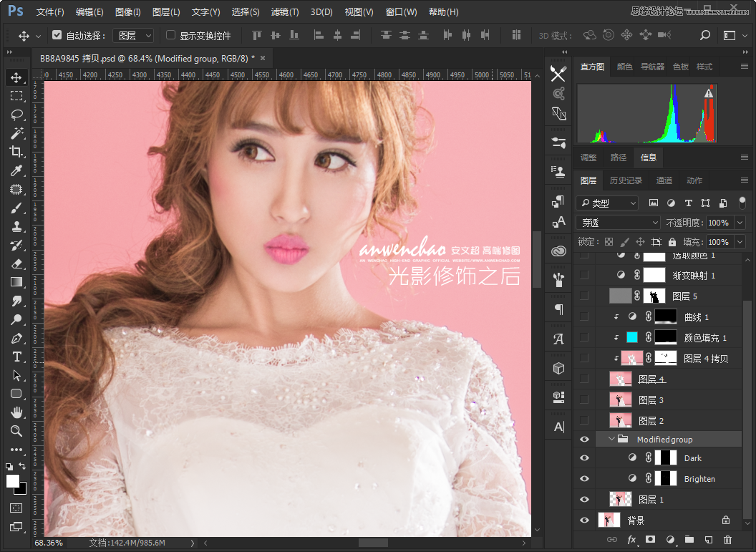Hide the 背景 layer
The width and height of the screenshot is (756, 552).
click(x=584, y=520)
